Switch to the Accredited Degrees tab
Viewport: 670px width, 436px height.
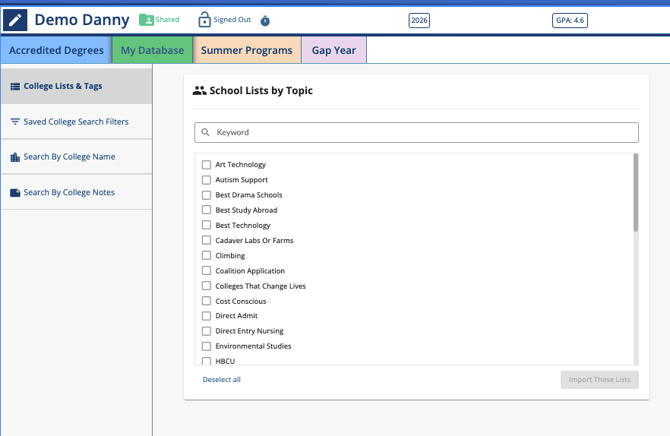[x=56, y=50]
